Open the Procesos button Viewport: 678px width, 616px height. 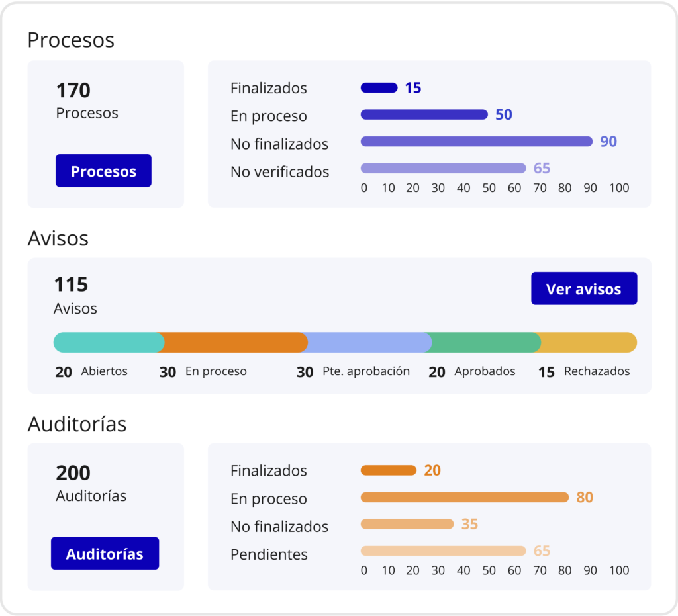click(x=103, y=171)
